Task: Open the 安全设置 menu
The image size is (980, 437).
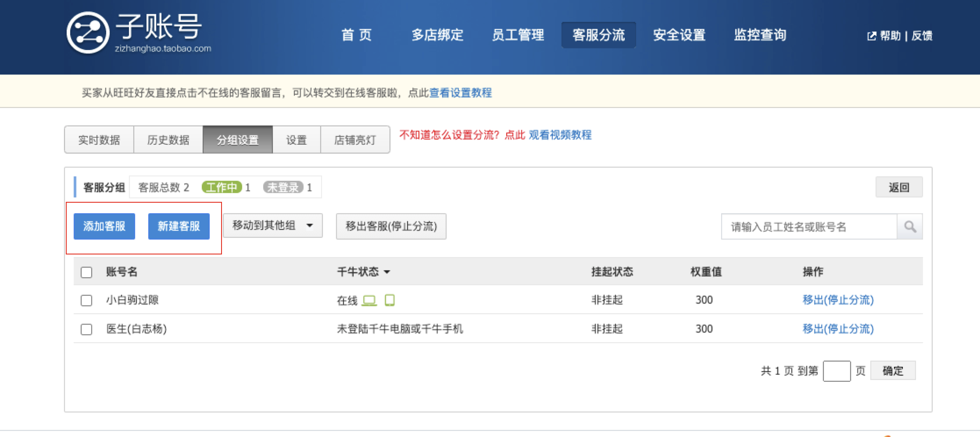Action: 680,35
